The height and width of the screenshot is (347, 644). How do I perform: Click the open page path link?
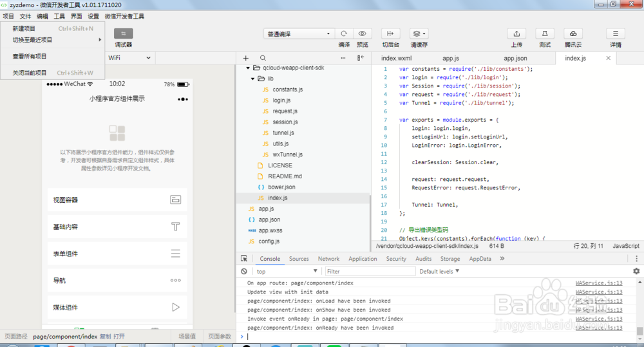[x=119, y=336]
